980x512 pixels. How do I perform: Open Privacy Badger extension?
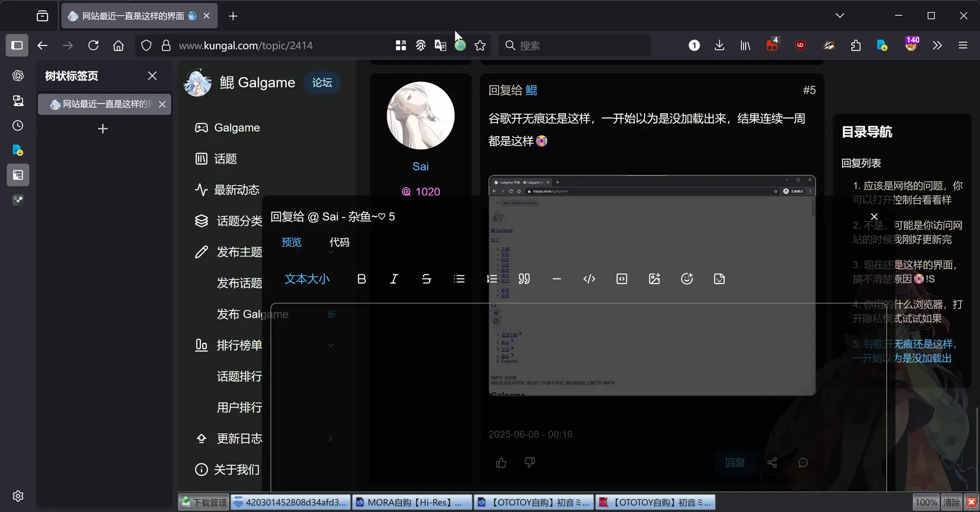tap(829, 45)
